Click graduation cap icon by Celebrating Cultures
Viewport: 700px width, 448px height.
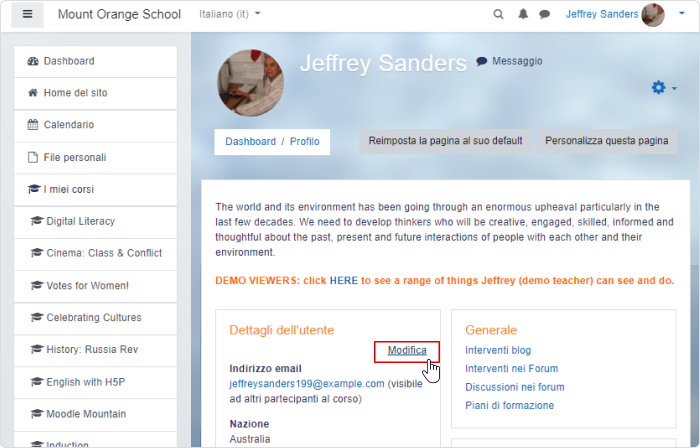click(37, 317)
